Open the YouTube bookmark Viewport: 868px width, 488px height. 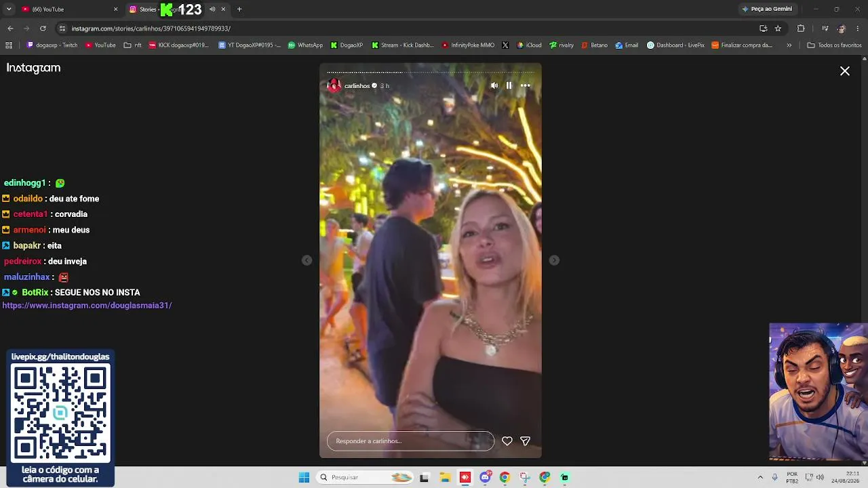[100, 45]
